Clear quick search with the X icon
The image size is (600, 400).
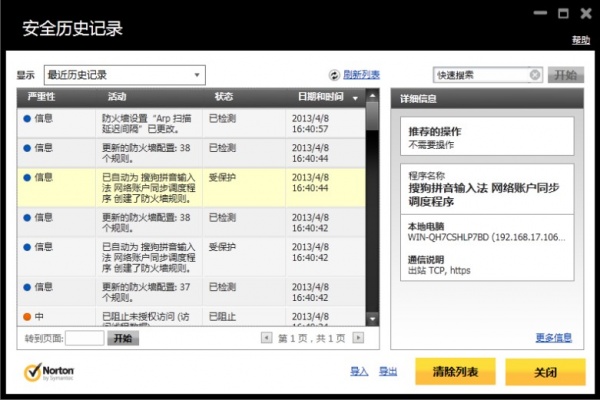click(535, 75)
